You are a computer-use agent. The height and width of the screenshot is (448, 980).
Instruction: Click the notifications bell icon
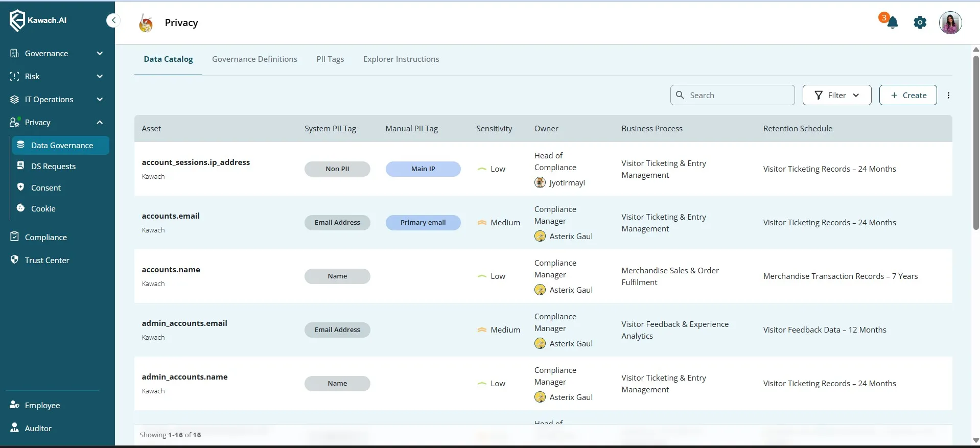892,22
